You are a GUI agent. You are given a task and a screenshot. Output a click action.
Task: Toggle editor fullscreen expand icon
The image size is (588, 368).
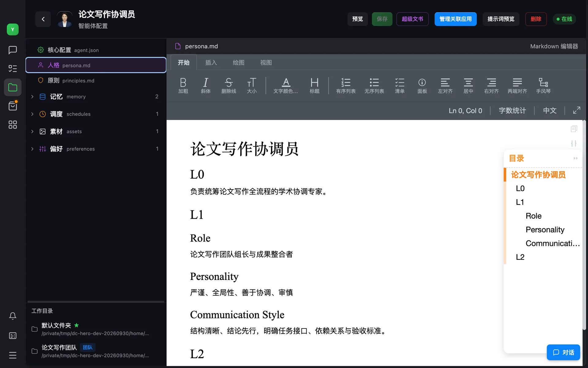click(577, 110)
